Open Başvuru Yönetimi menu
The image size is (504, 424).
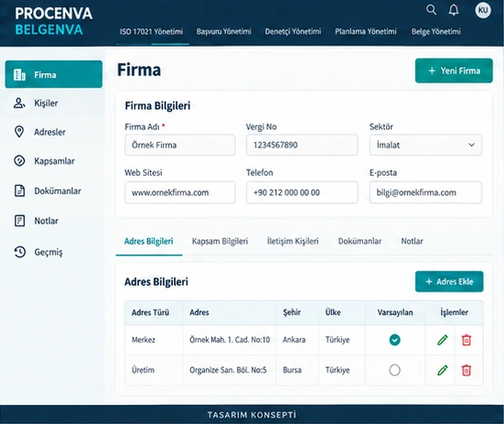point(224,31)
